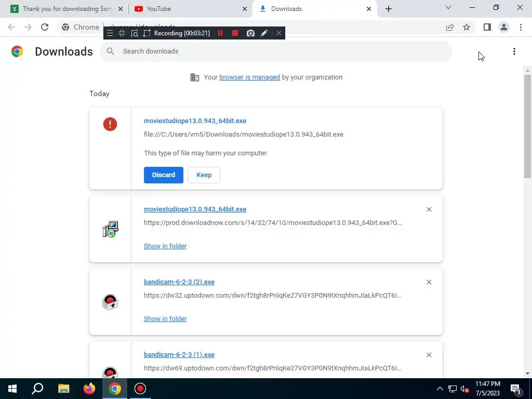Go back to previous page
This screenshot has width=532, height=399.
11,27
